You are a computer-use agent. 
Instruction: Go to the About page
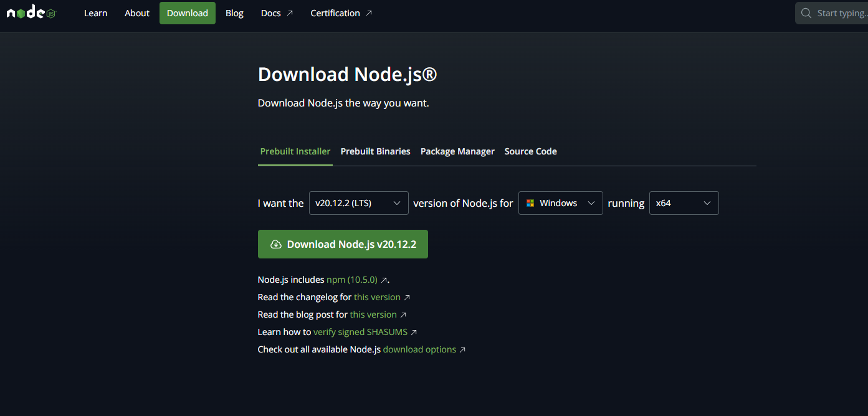[137, 13]
